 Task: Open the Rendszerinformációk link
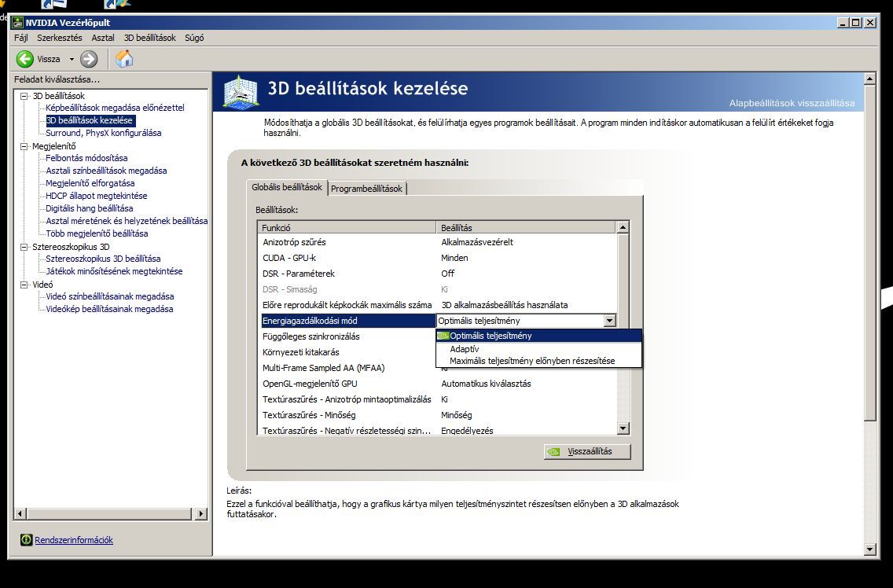click(x=73, y=540)
